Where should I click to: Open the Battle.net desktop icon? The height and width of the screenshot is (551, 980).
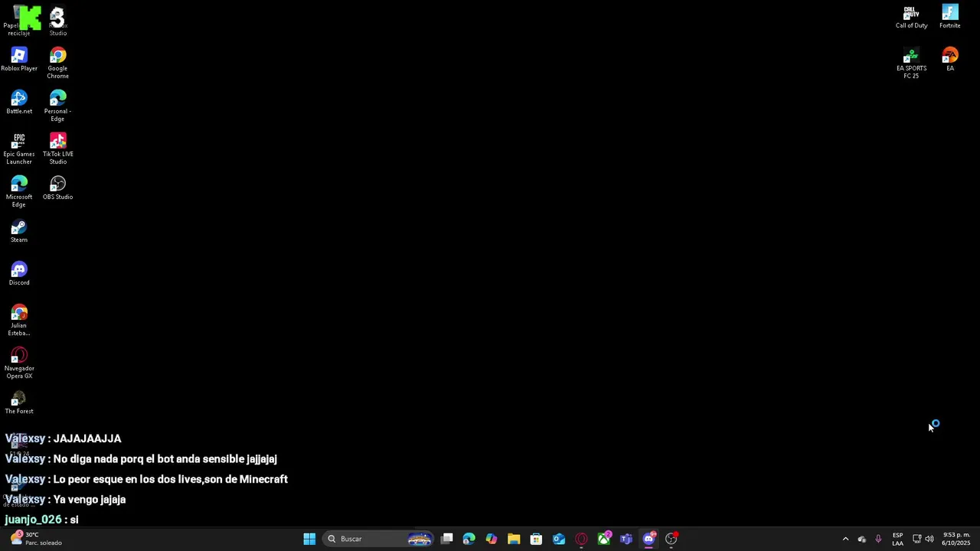19,103
